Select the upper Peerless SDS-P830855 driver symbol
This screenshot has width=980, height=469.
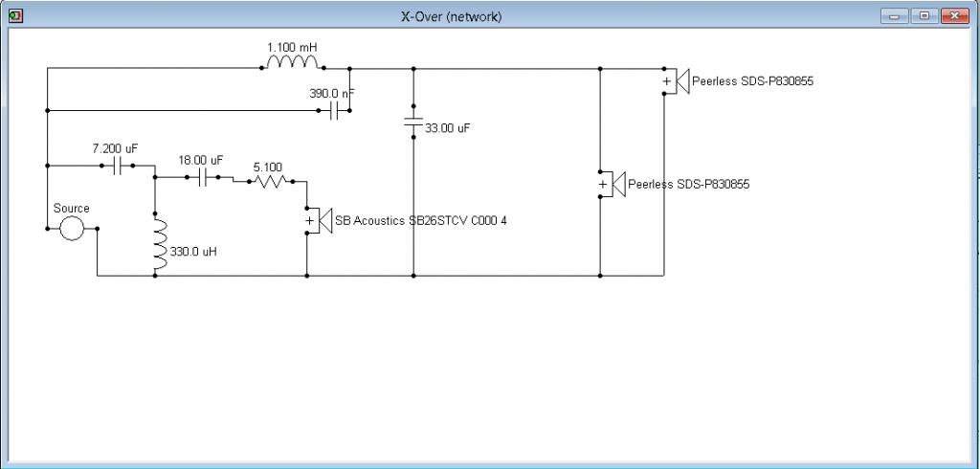click(x=676, y=81)
